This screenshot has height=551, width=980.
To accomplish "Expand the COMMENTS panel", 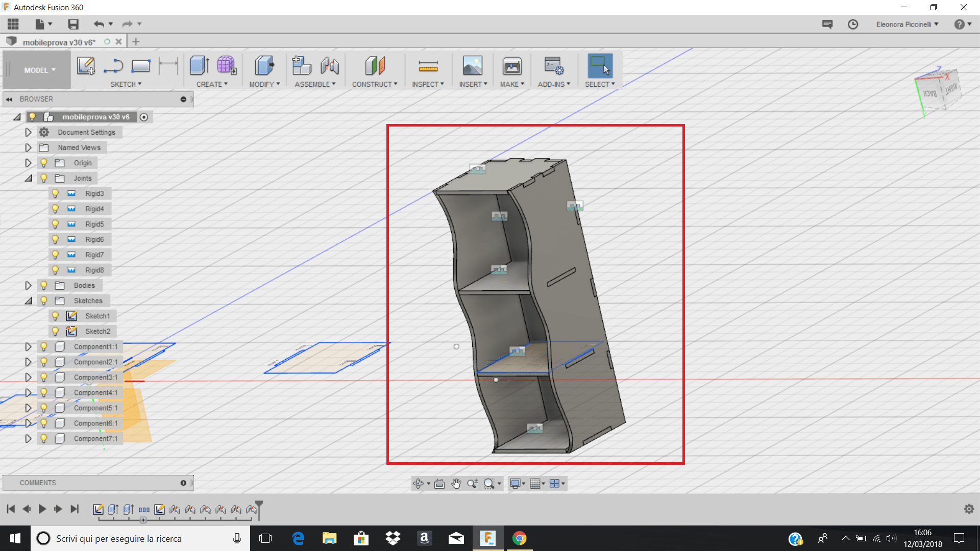I will click(183, 483).
